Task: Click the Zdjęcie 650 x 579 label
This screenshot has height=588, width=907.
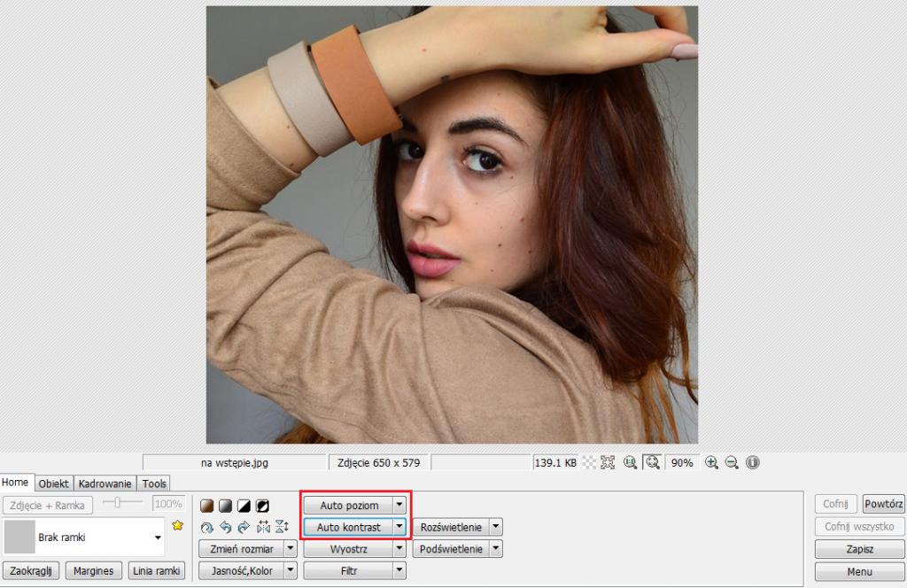Action: coord(379,462)
